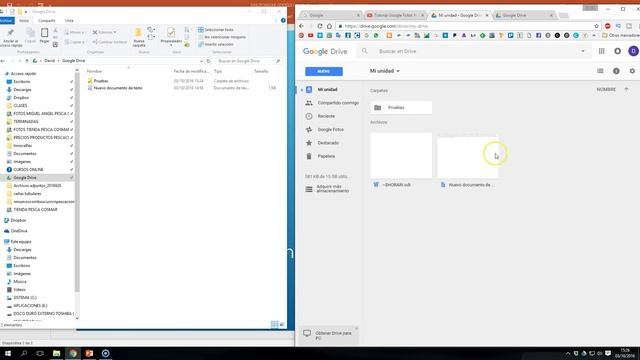Switch to the last Google Drive Chrome tab
Screen dimensions: 640x360
[x=524, y=15]
